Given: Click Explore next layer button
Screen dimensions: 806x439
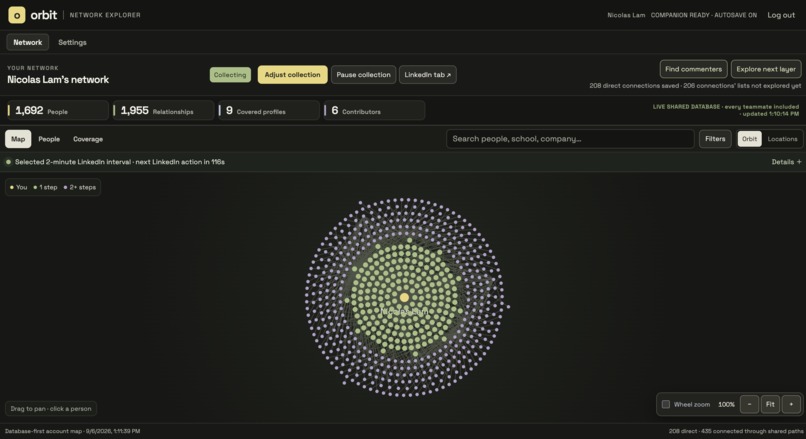Looking at the screenshot, I should coord(766,69).
